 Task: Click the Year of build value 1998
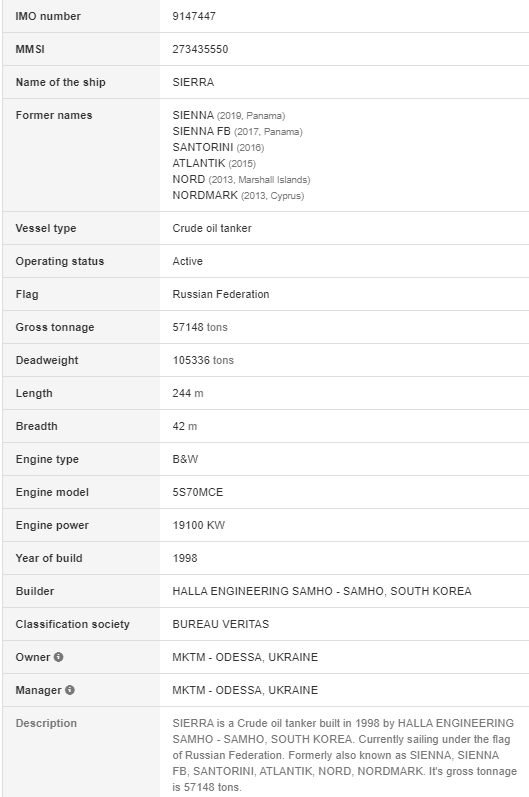coord(185,558)
